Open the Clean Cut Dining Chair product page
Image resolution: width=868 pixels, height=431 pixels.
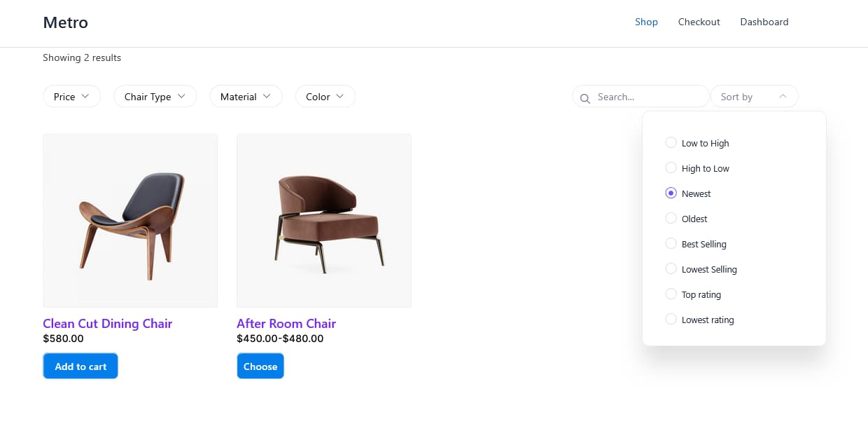(107, 323)
